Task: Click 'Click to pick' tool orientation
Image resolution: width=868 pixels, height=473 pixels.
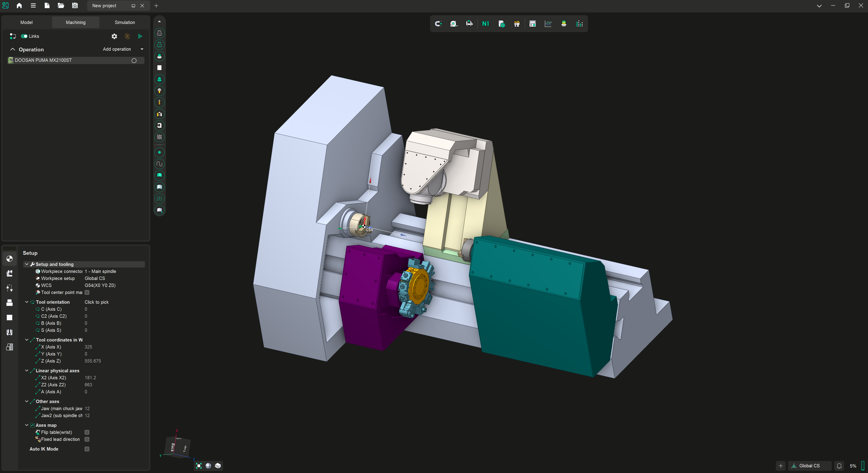Action: [96, 302]
